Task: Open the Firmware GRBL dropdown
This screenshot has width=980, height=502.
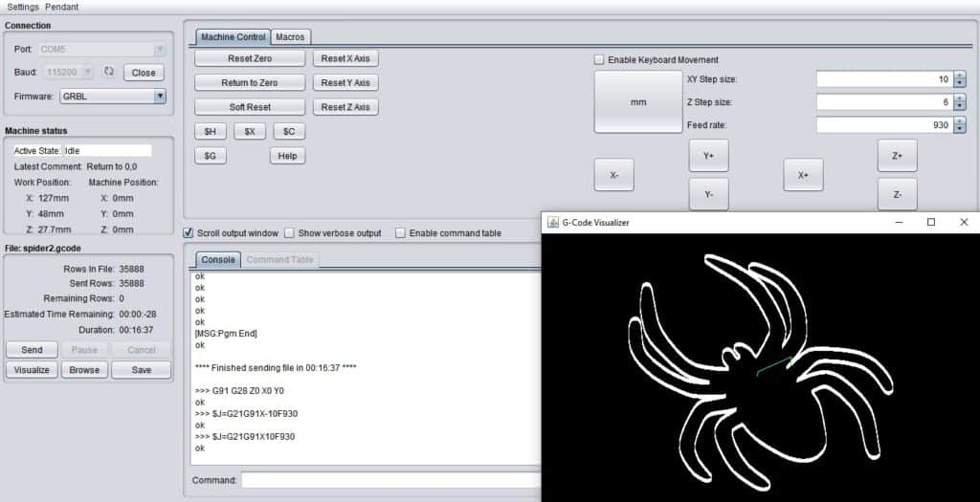Action: click(x=160, y=97)
